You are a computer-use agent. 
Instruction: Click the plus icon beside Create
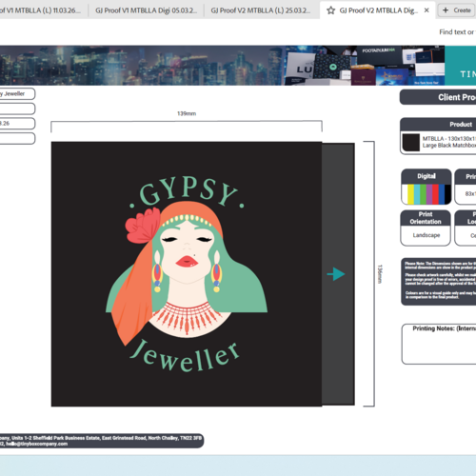[446, 10]
